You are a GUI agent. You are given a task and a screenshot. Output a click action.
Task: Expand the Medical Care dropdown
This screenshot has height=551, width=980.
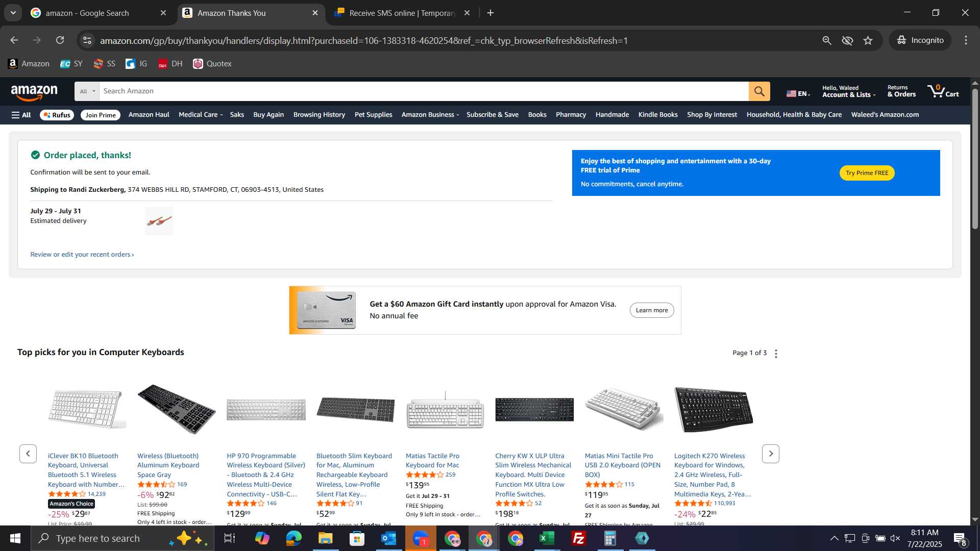201,115
